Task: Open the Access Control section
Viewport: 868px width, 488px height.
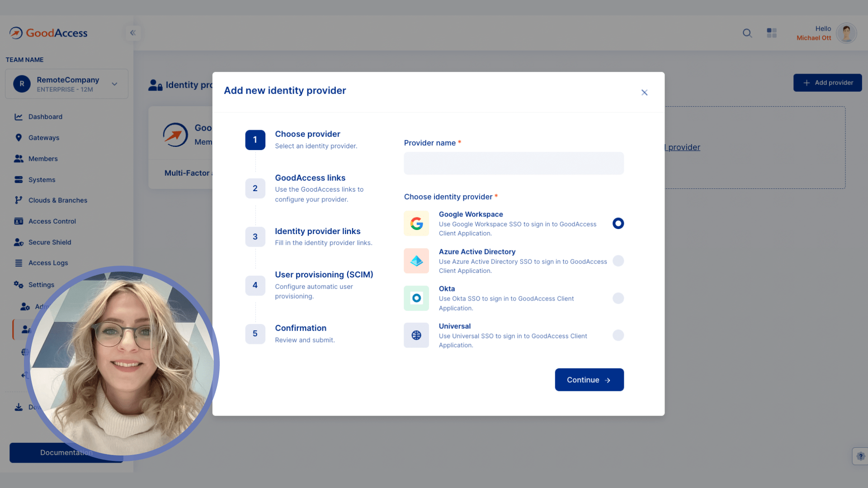Action: point(52,221)
